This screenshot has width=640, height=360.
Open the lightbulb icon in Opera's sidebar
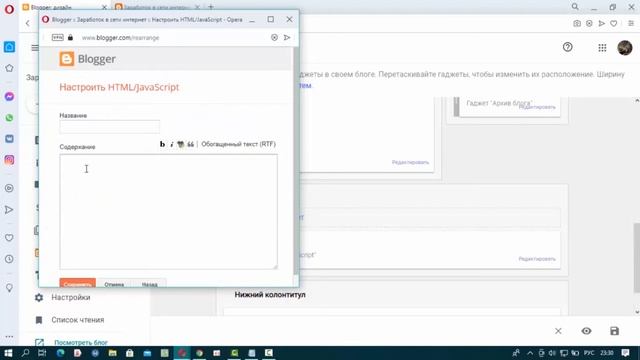[x=9, y=288]
